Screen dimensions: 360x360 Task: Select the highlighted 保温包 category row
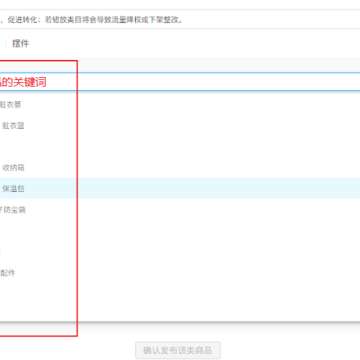(180, 188)
